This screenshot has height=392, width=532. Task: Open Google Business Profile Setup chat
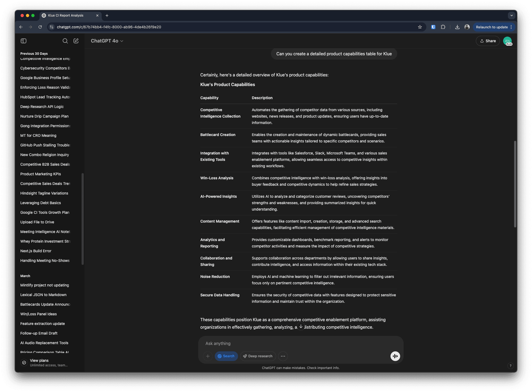point(45,78)
